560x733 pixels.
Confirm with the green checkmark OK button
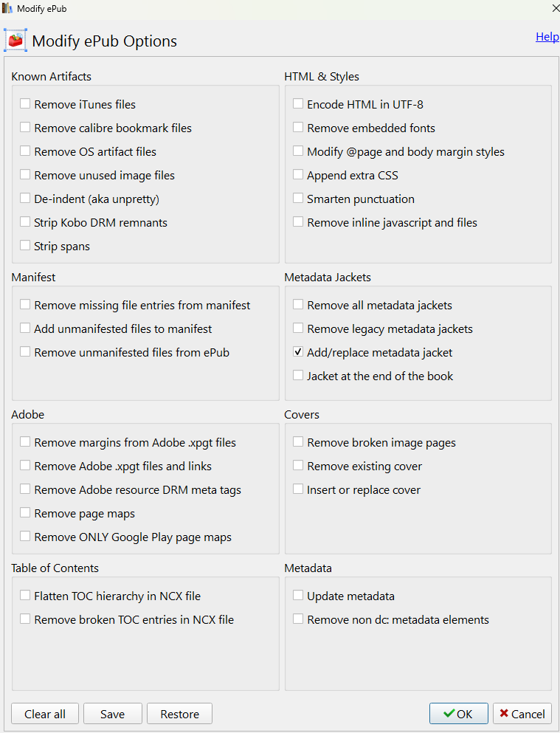tap(458, 714)
